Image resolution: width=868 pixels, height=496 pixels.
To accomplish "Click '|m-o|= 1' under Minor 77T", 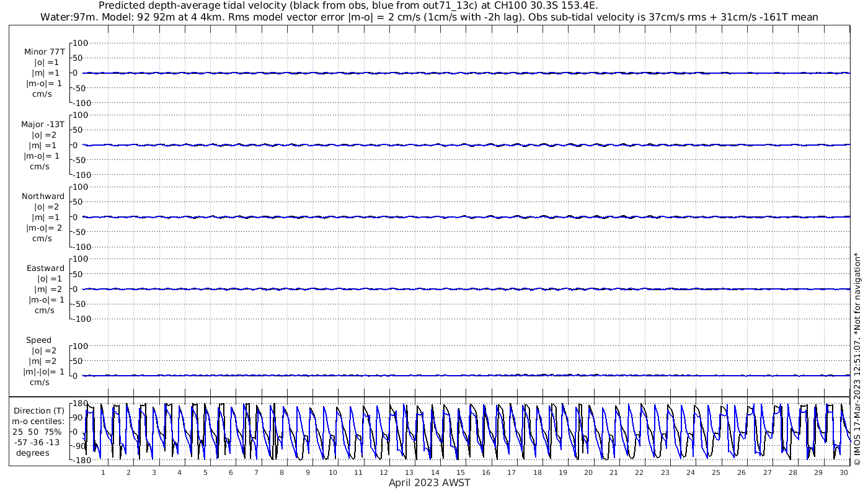I will (43, 84).
